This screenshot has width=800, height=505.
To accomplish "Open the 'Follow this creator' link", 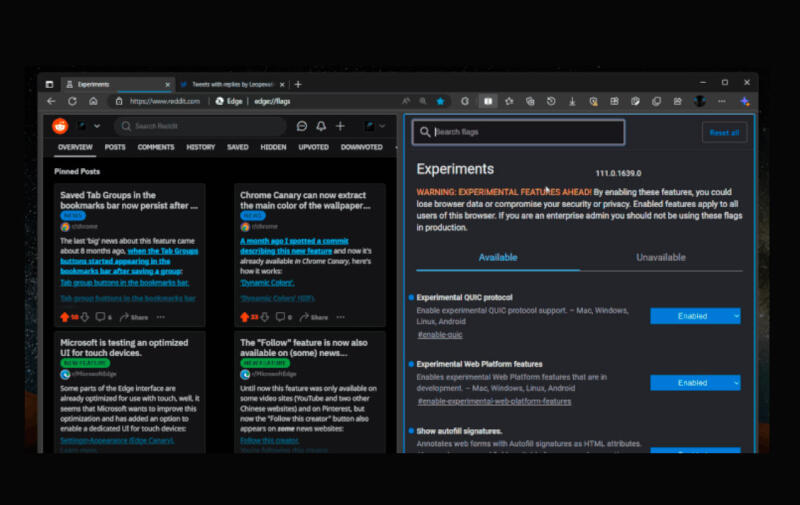I will [x=269, y=440].
